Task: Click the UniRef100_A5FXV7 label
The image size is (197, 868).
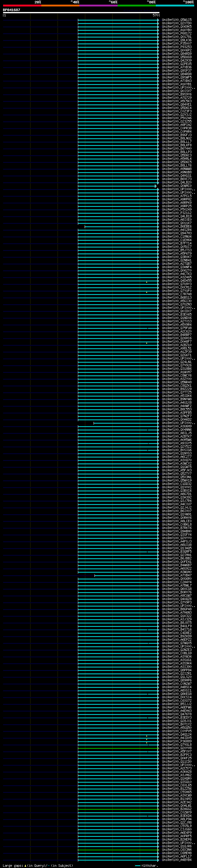Action: click(x=176, y=752)
